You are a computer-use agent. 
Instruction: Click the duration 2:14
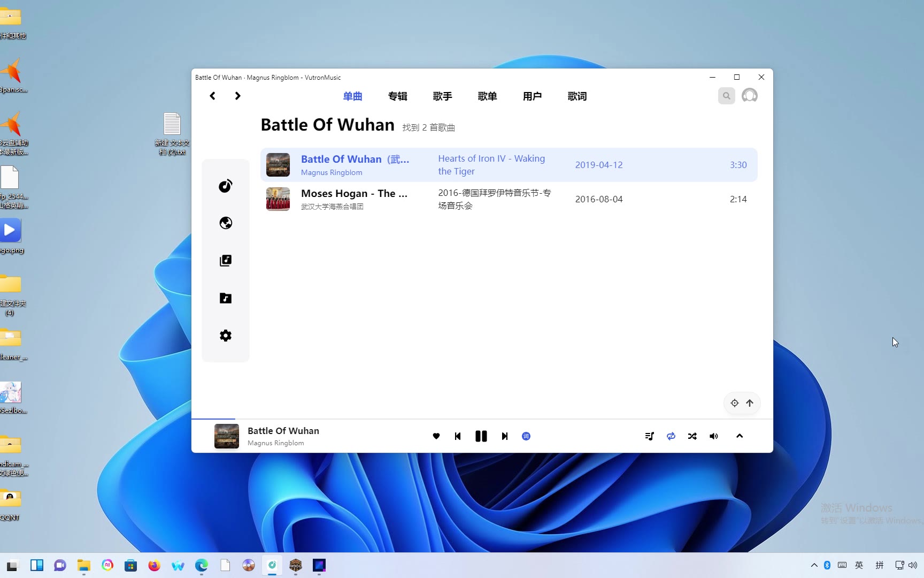tap(738, 199)
